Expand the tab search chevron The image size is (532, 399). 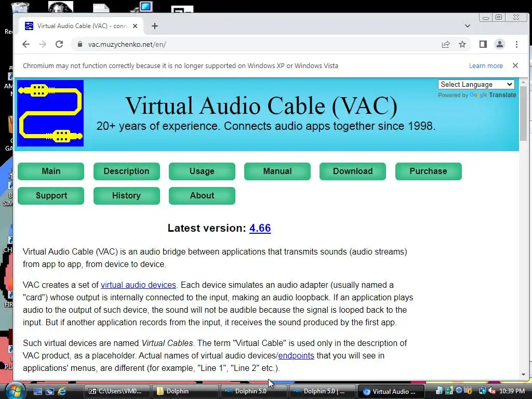(468, 26)
